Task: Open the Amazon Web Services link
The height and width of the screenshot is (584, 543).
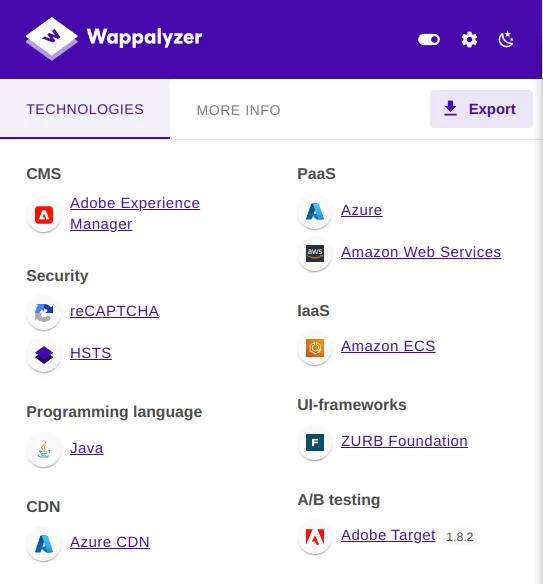Action: [421, 252]
